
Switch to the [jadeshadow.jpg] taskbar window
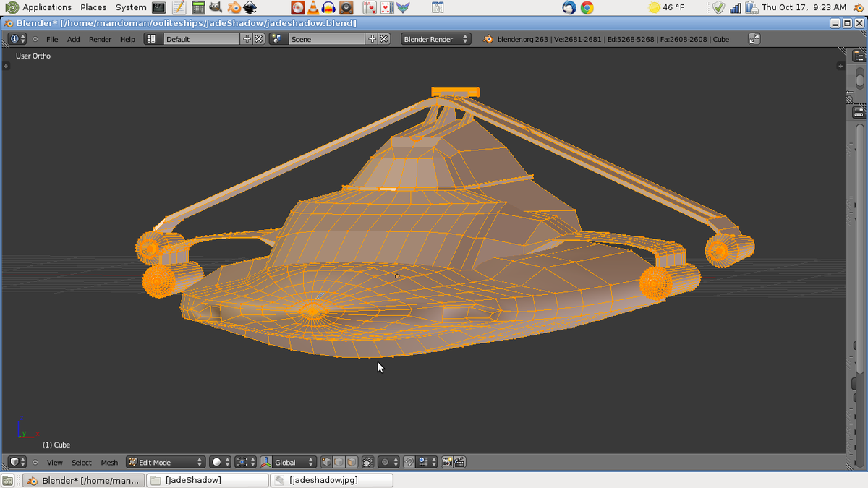click(331, 480)
